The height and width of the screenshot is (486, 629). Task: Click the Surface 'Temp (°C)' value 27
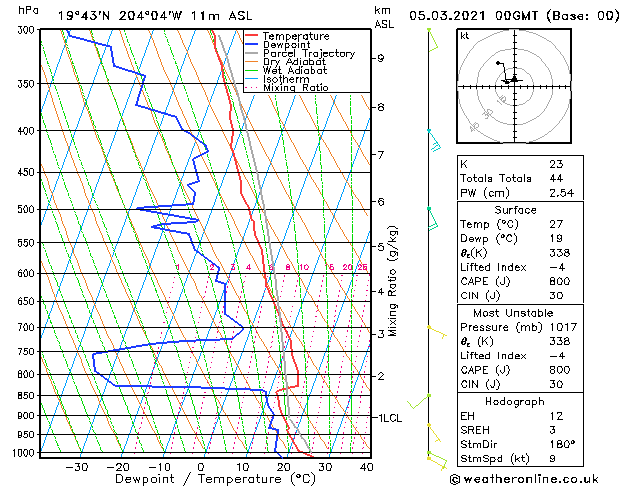556,224
